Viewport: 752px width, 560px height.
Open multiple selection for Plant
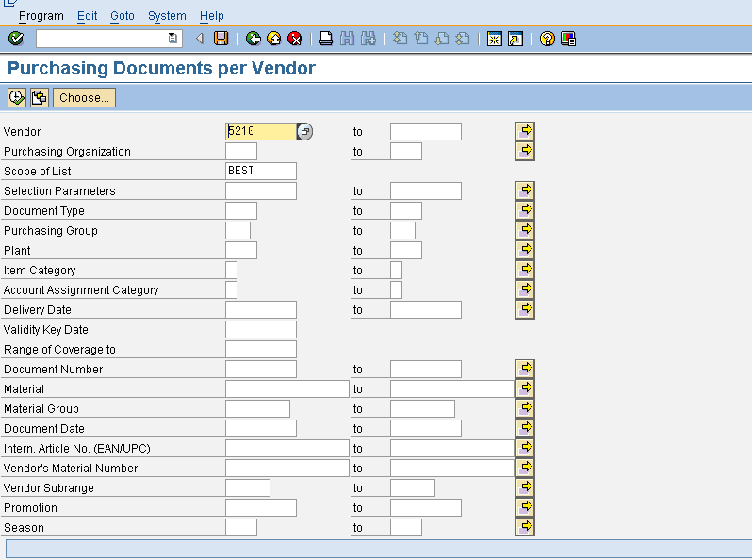coord(525,250)
